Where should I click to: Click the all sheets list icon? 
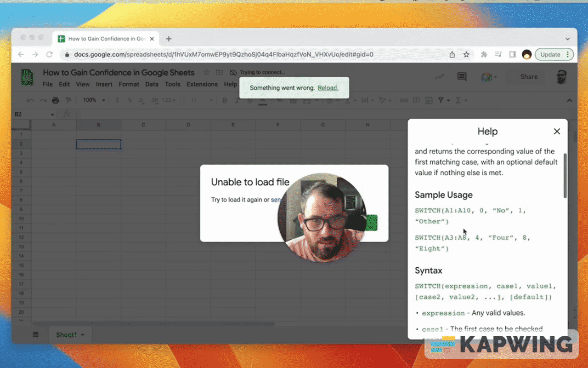click(36, 334)
